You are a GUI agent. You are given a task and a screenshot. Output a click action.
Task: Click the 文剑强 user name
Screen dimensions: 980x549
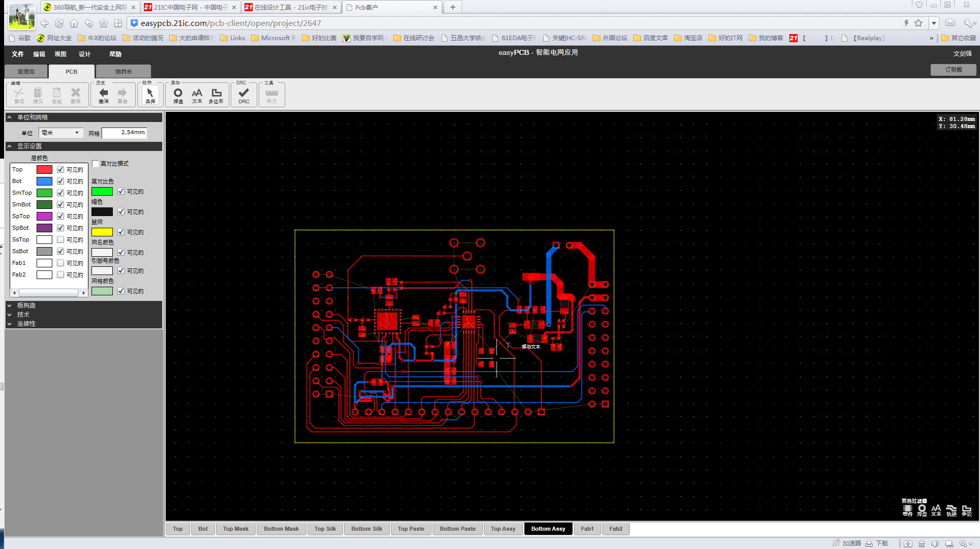pos(962,53)
